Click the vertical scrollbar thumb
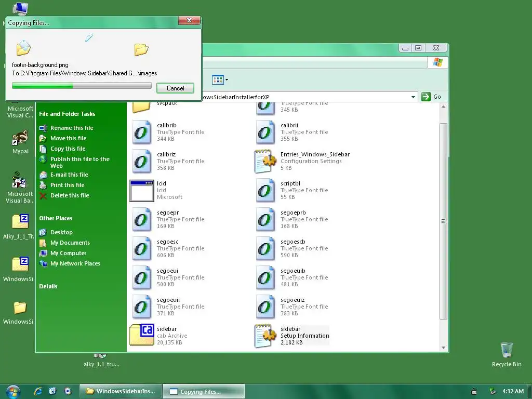This screenshot has width=532, height=399. pos(443,221)
